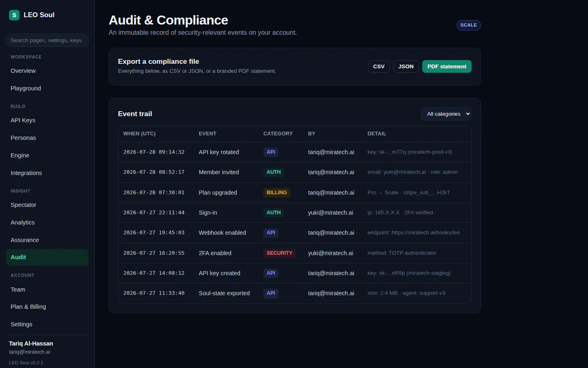Focus the sidebar search field
The image size is (588, 368).
pos(47,40)
